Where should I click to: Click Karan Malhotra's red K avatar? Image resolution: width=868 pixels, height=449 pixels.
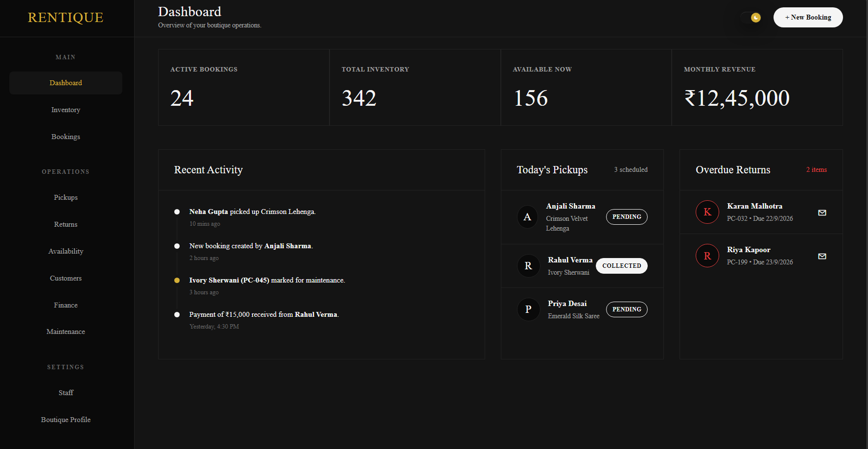(x=707, y=212)
